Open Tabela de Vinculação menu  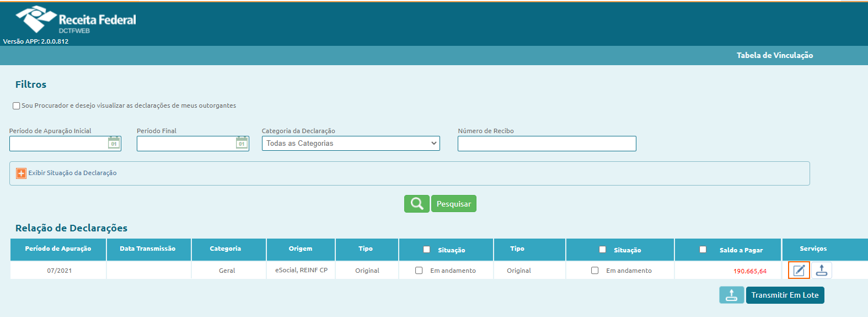[x=774, y=55]
